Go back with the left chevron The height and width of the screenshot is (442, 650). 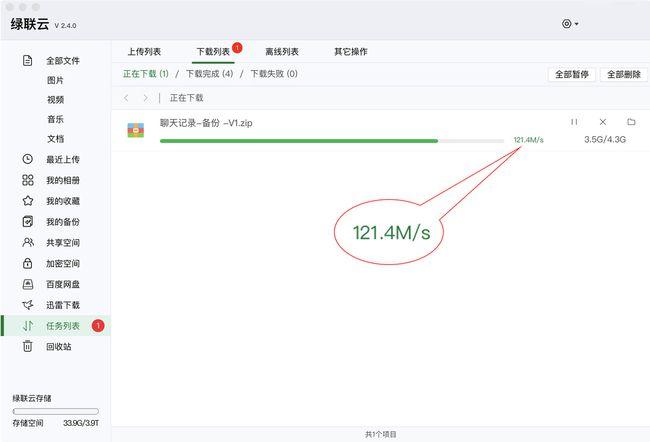coord(126,98)
